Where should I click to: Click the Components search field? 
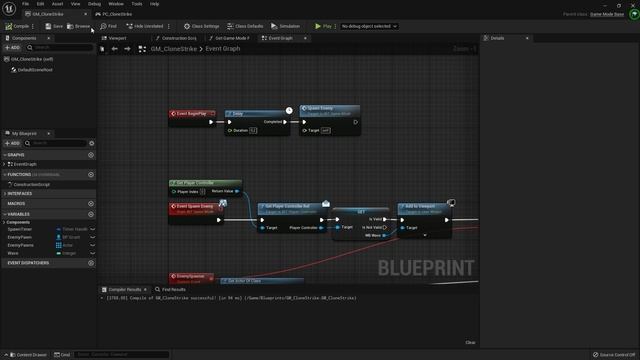(60, 47)
